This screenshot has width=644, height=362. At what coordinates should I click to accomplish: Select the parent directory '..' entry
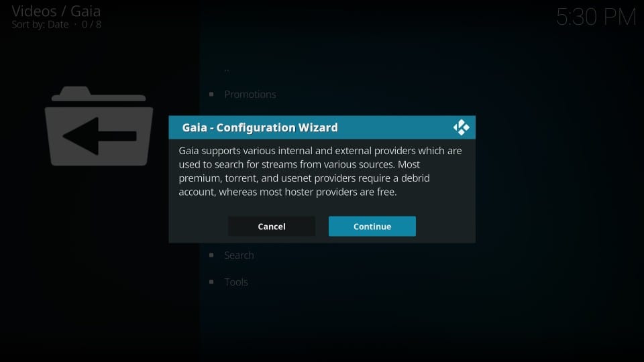(x=227, y=70)
